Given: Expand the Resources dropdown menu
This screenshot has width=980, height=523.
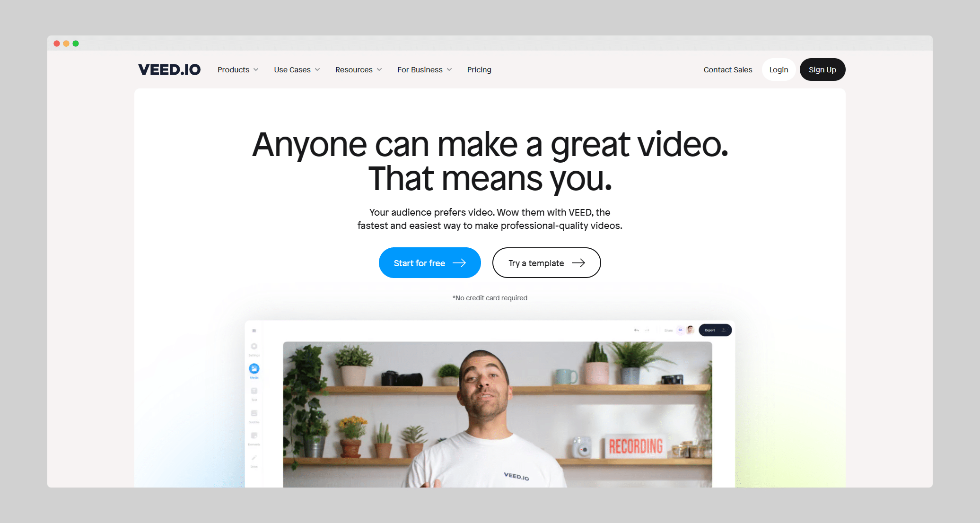Looking at the screenshot, I should [x=357, y=70].
